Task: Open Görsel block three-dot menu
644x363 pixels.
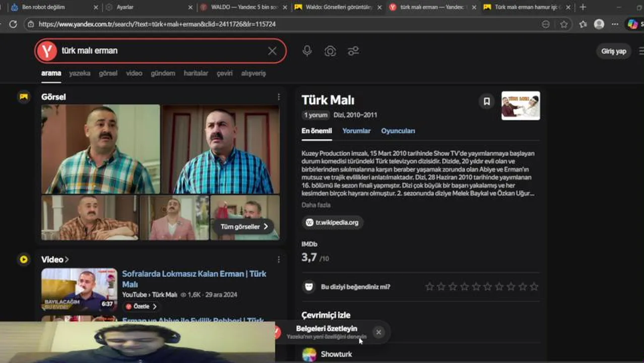Action: [x=279, y=97]
